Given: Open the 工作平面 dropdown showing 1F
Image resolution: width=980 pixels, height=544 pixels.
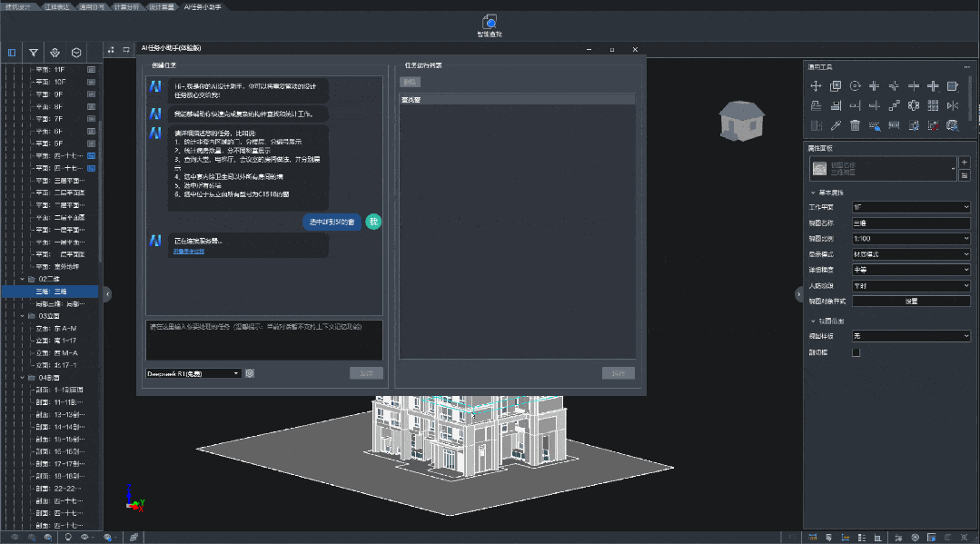Looking at the screenshot, I should coord(911,207).
